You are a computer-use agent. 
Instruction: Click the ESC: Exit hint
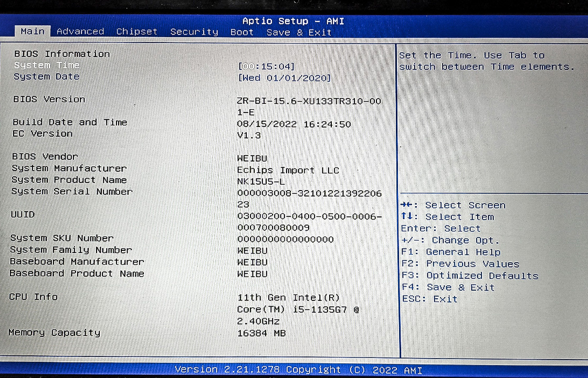[430, 299]
